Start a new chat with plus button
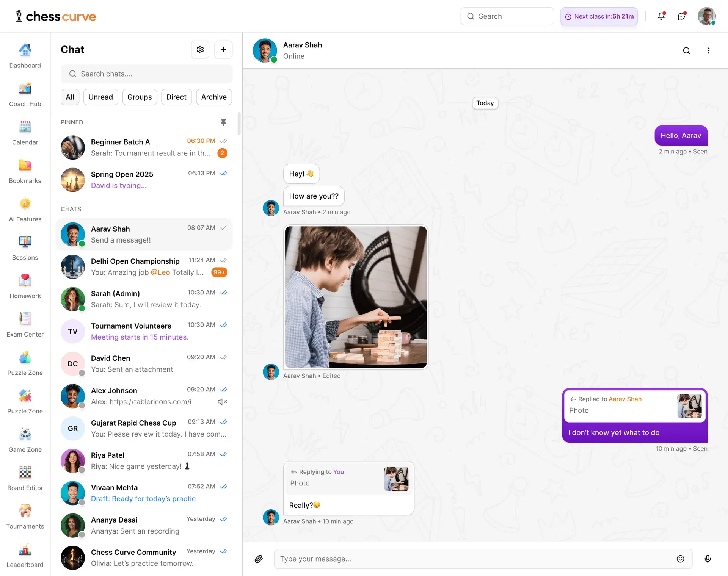Viewport: 728px width, 576px height. [x=223, y=50]
